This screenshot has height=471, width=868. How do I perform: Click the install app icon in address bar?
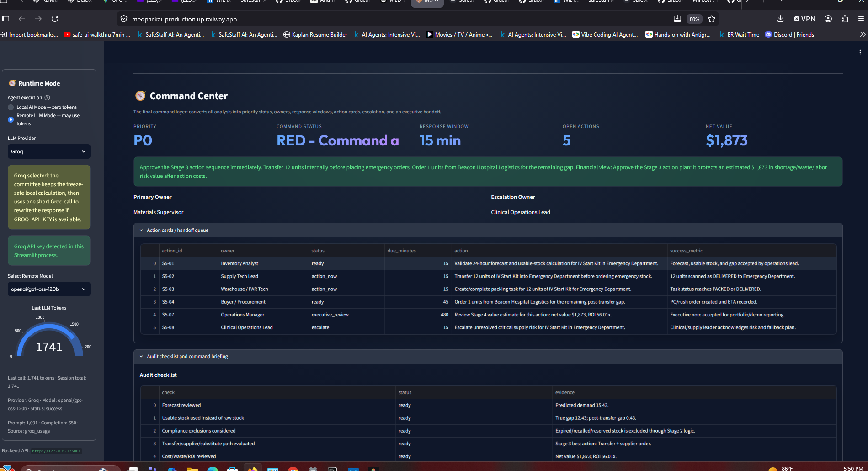tap(677, 19)
